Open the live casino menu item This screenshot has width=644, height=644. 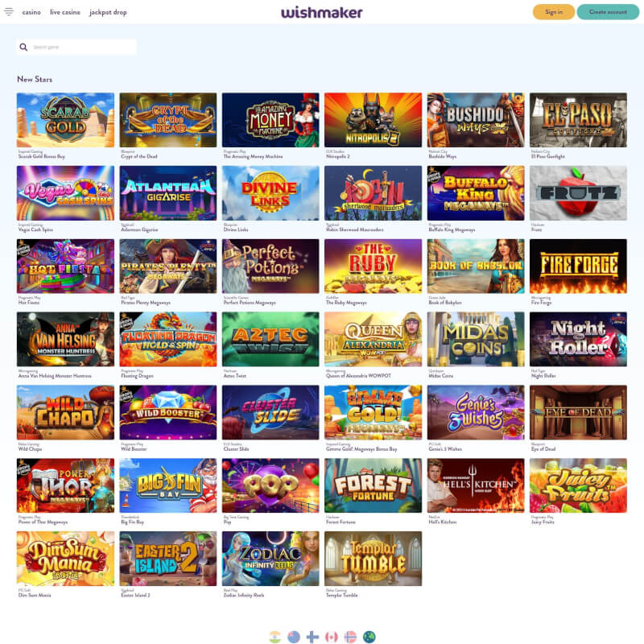[x=65, y=12]
